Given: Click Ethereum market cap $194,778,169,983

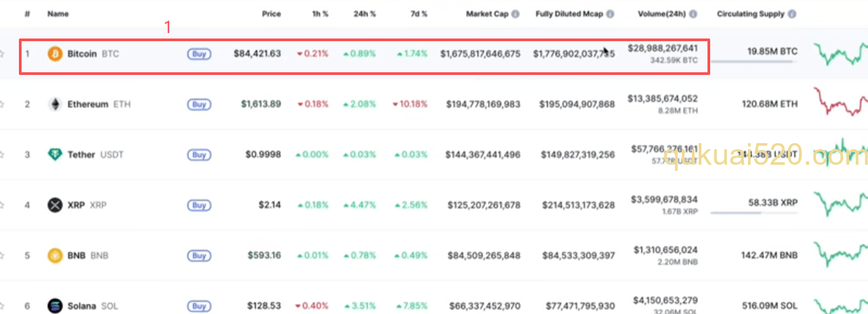Looking at the screenshot, I should tap(483, 105).
